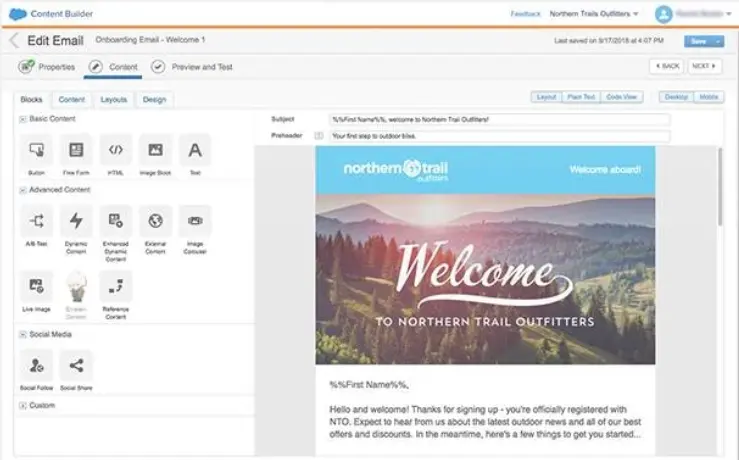Switch to Plain Text view
This screenshot has width=739, height=460.
pos(581,97)
